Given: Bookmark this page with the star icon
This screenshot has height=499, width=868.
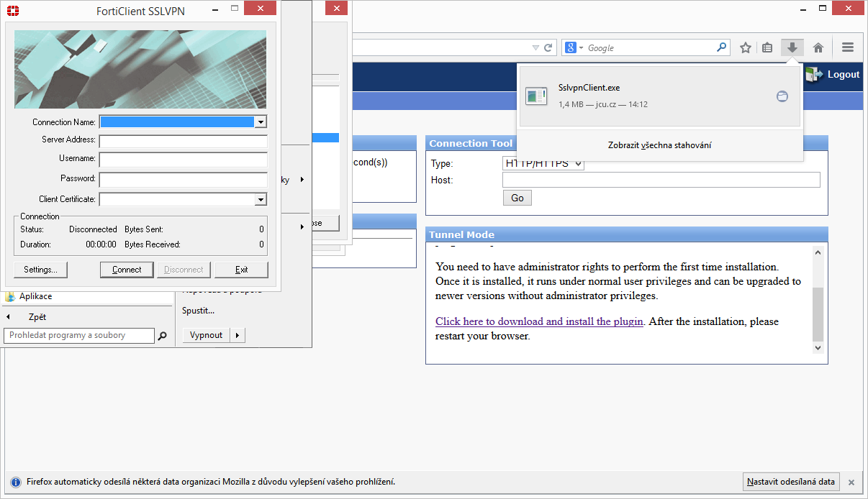Looking at the screenshot, I should pos(746,47).
